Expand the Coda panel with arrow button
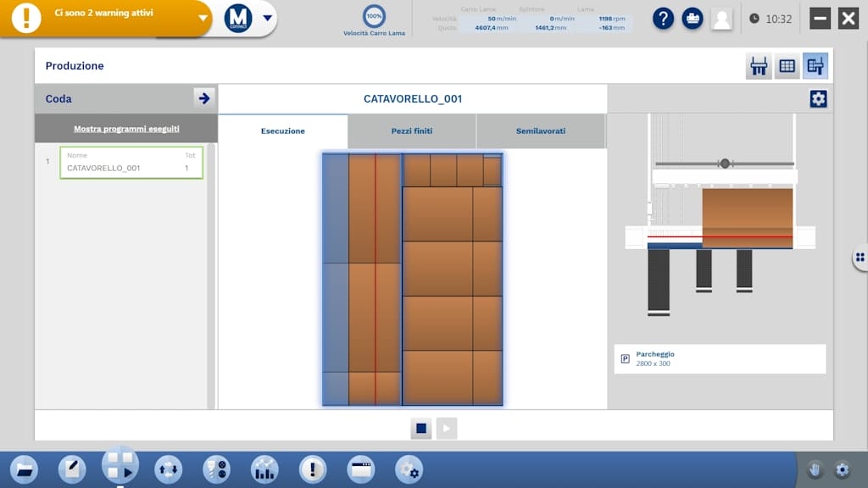Image resolution: width=868 pixels, height=488 pixels. click(x=203, y=98)
